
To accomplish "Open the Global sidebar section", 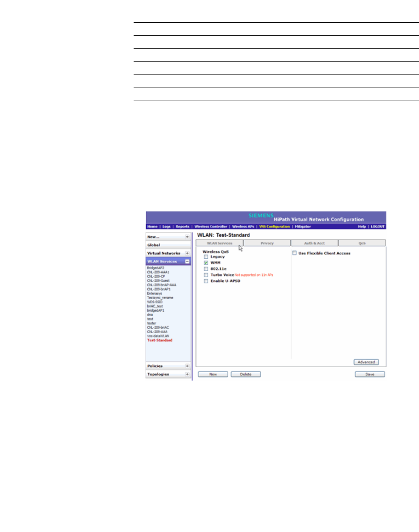I will pos(168,245).
